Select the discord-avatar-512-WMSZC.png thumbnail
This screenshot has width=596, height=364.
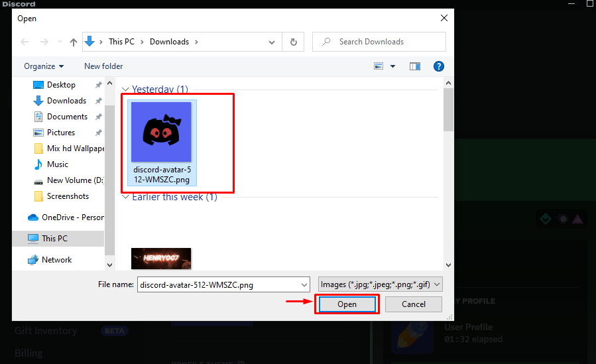pyautogui.click(x=161, y=132)
